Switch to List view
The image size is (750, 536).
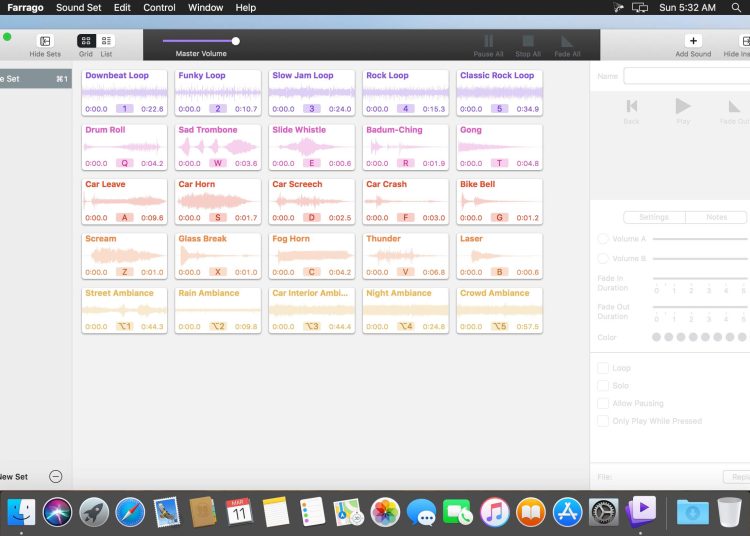[106, 41]
